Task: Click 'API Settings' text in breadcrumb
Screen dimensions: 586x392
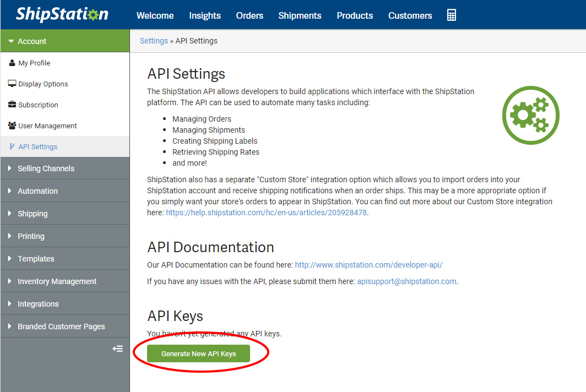Action: pos(197,41)
